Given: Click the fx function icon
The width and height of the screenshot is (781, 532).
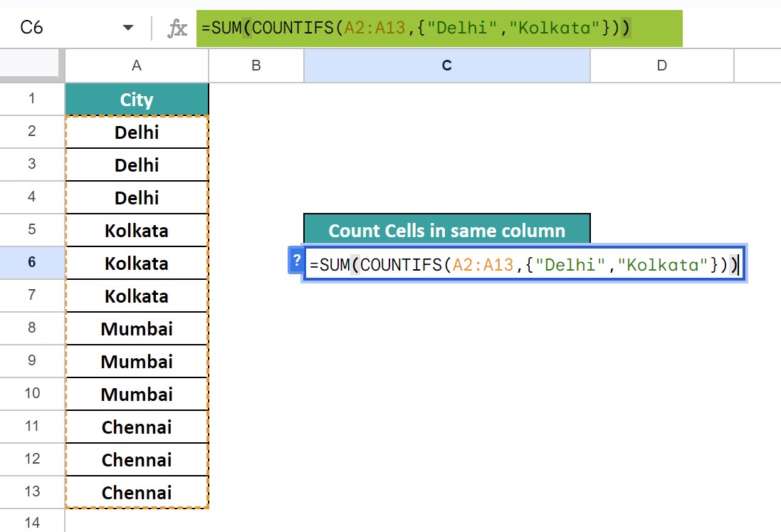Looking at the screenshot, I should click(x=177, y=28).
